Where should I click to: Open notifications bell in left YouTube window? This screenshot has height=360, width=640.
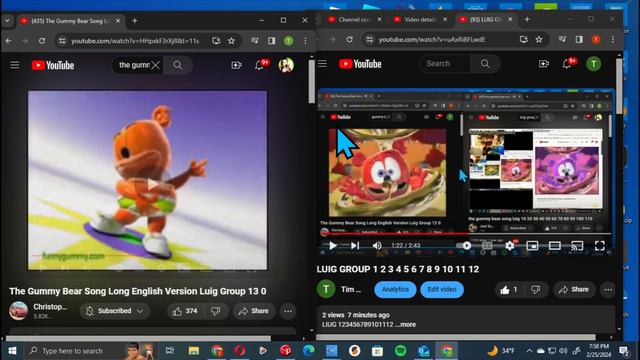point(259,65)
